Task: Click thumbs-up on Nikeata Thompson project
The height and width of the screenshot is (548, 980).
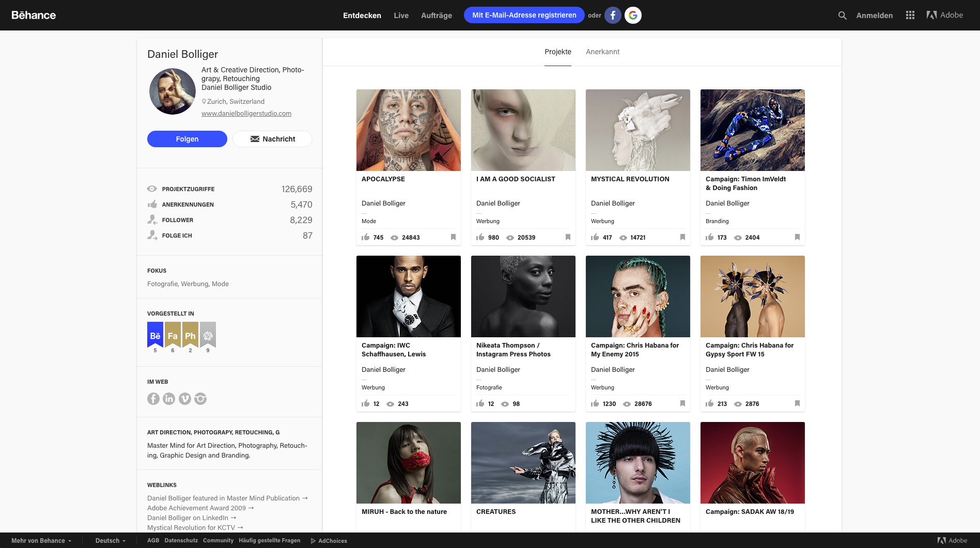Action: point(480,403)
